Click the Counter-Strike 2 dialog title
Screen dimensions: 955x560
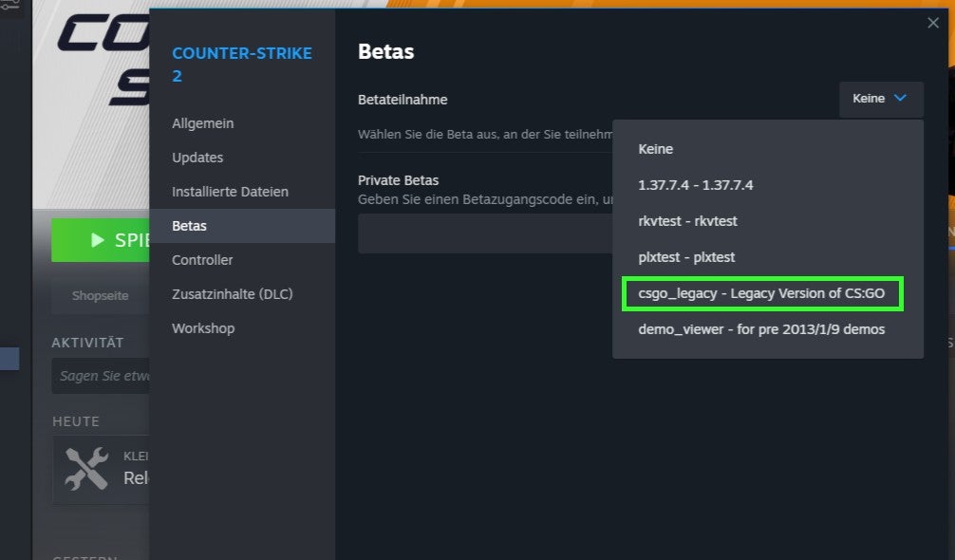[x=242, y=65]
